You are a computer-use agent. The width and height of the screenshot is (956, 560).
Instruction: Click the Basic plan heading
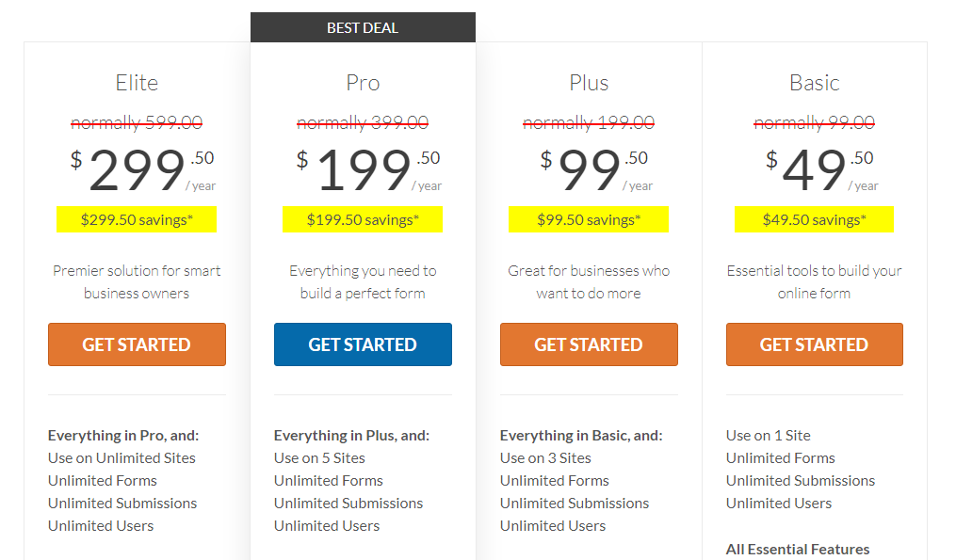pos(815,83)
